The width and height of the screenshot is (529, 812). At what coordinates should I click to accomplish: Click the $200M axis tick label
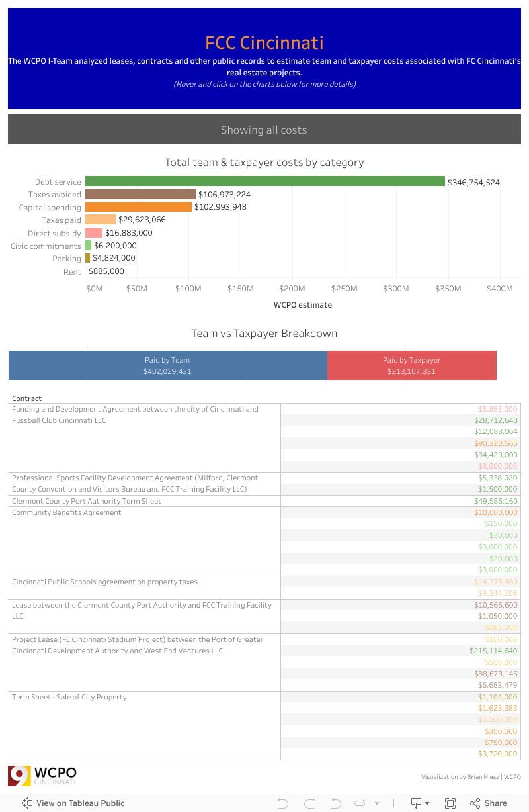tap(292, 289)
